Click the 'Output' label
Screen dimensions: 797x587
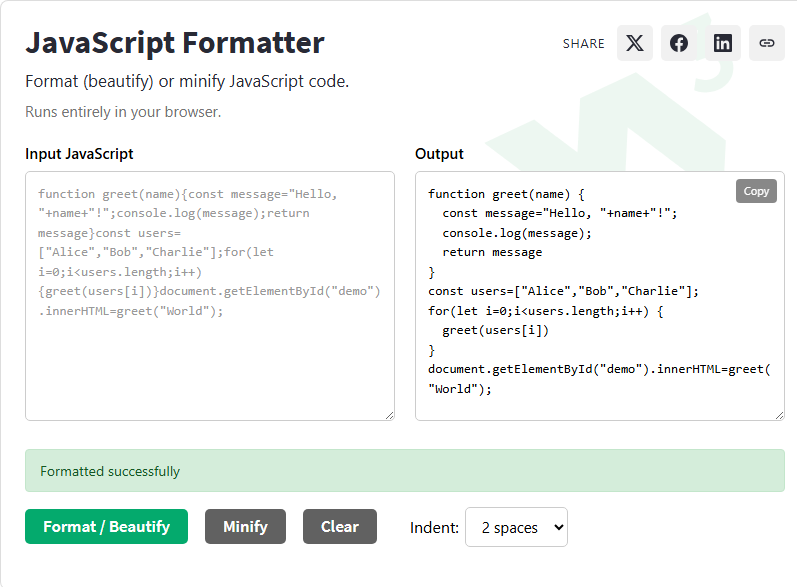click(x=439, y=154)
